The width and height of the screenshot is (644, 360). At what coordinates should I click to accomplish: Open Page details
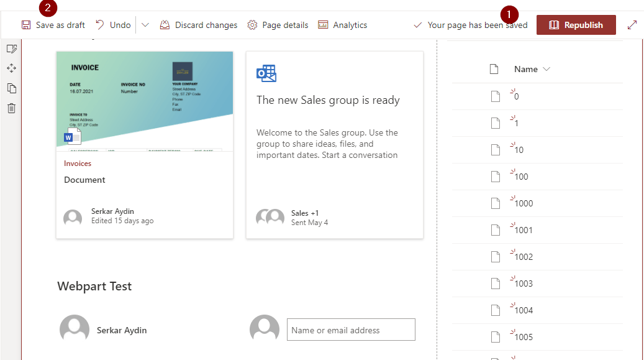278,25
